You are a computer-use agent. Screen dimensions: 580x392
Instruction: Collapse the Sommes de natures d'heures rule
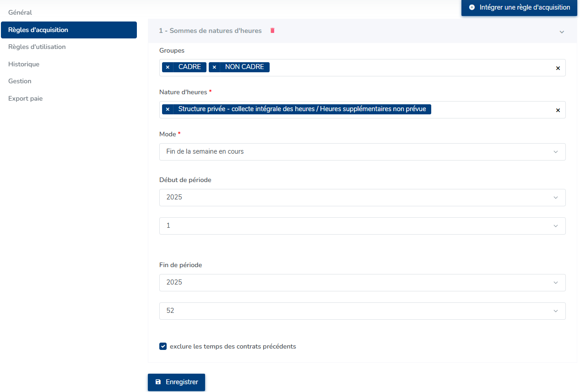[562, 32]
